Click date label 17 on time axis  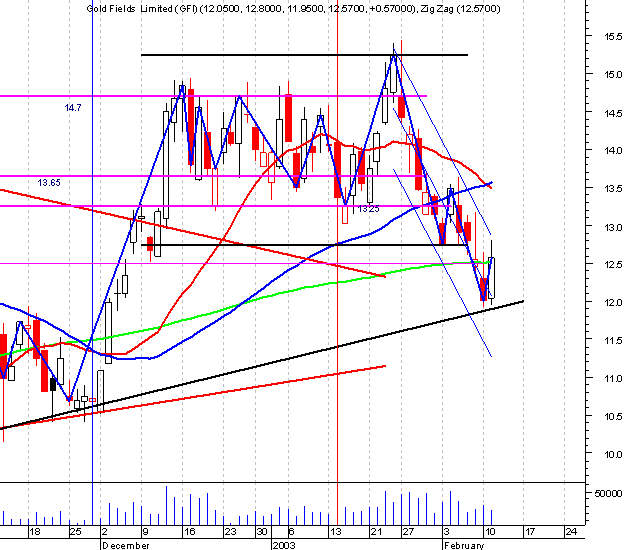[x=530, y=532]
